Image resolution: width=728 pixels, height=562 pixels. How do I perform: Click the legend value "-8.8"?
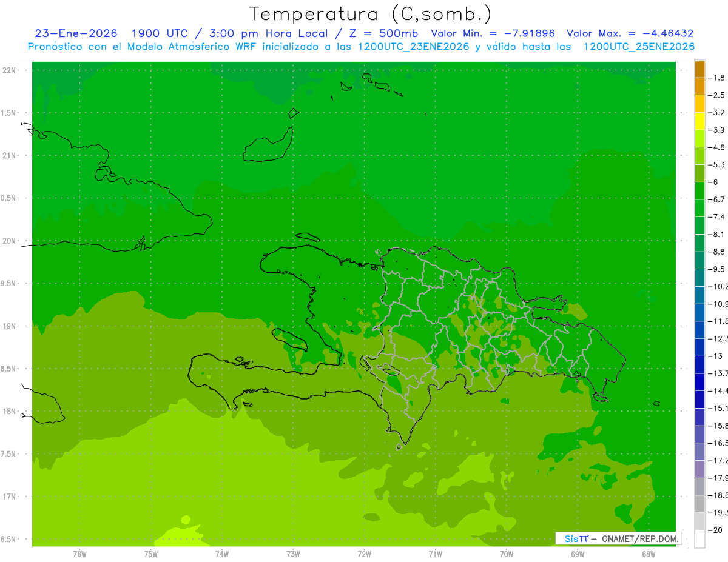(x=717, y=252)
